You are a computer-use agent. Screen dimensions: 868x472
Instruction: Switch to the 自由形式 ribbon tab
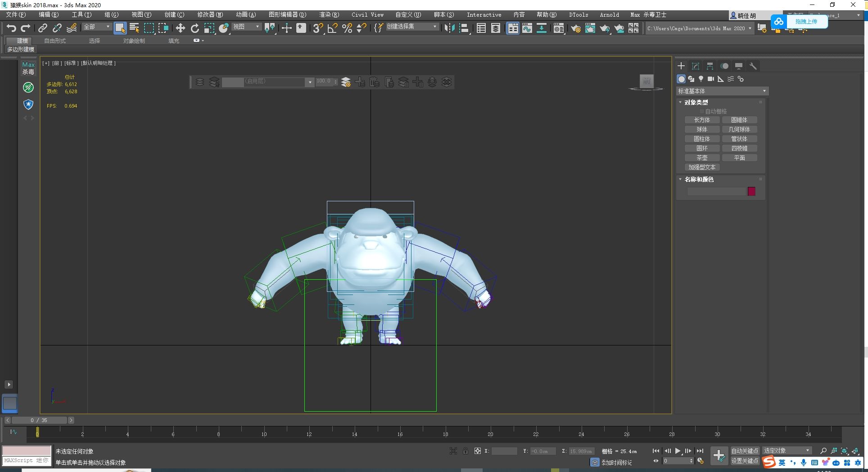coord(55,41)
